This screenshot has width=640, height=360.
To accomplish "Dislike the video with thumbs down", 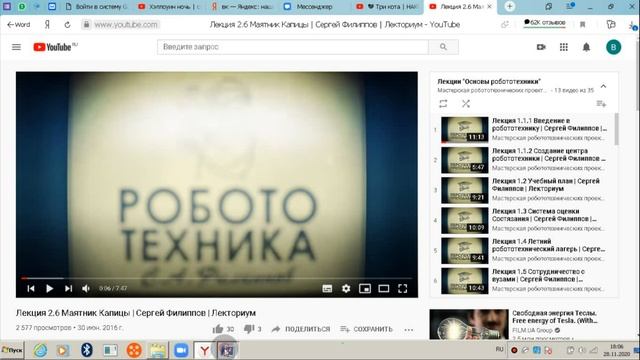I will 249,329.
